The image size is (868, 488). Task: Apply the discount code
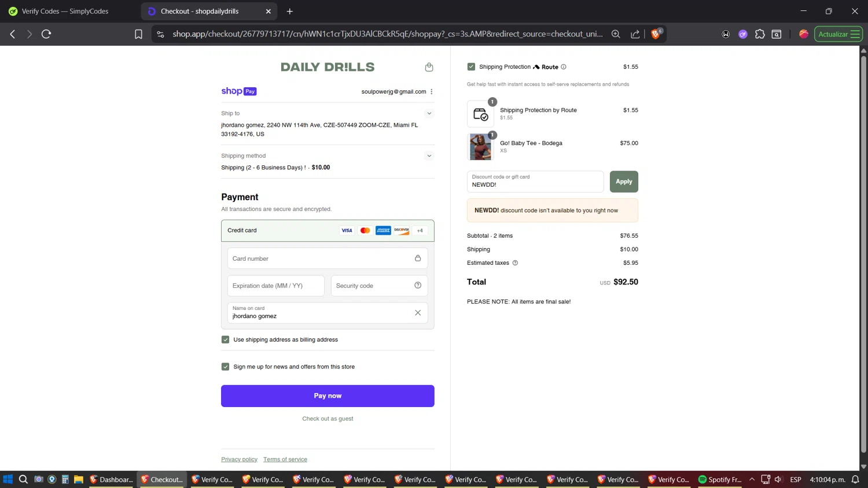pos(624,182)
